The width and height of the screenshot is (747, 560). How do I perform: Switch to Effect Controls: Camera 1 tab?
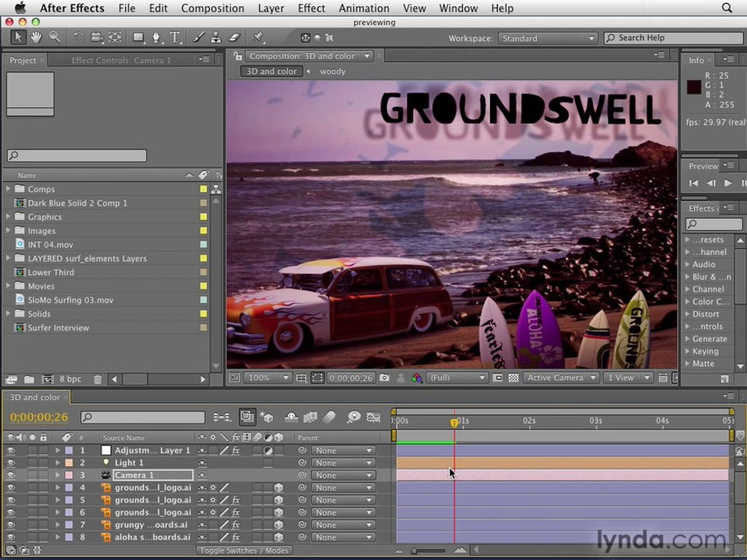(x=121, y=60)
